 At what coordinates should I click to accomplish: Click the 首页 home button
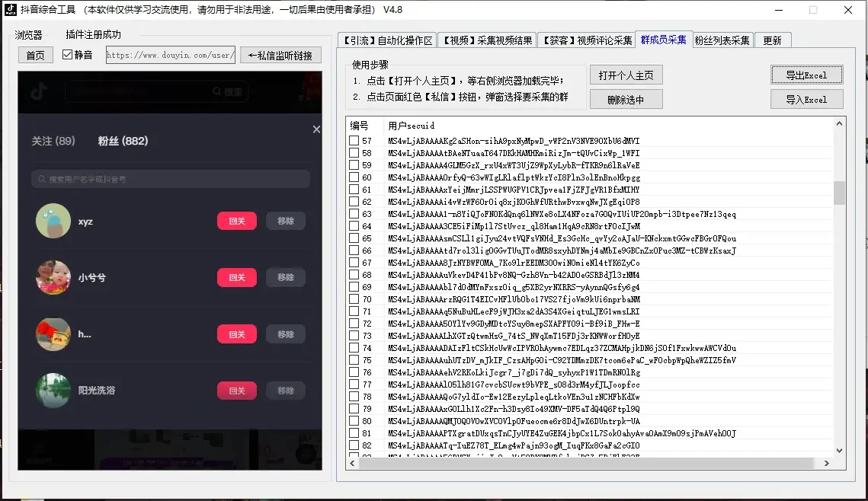[x=35, y=56]
